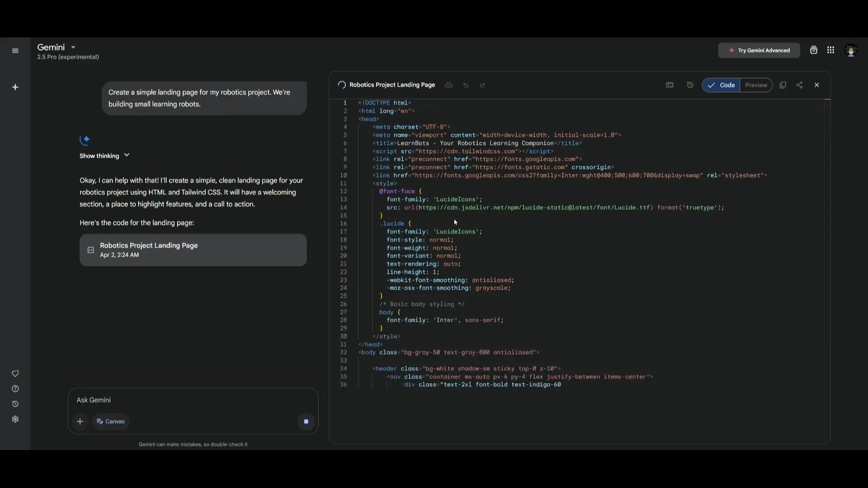868x488 pixels.
Task: Click Try Gemini Advanced button
Action: tap(759, 50)
